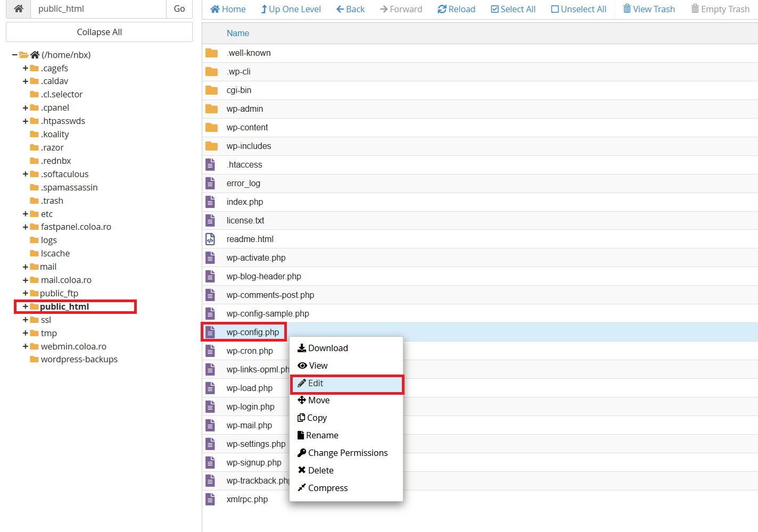Expand the .cpanel folder
This screenshot has width=758, height=532.
coord(26,108)
